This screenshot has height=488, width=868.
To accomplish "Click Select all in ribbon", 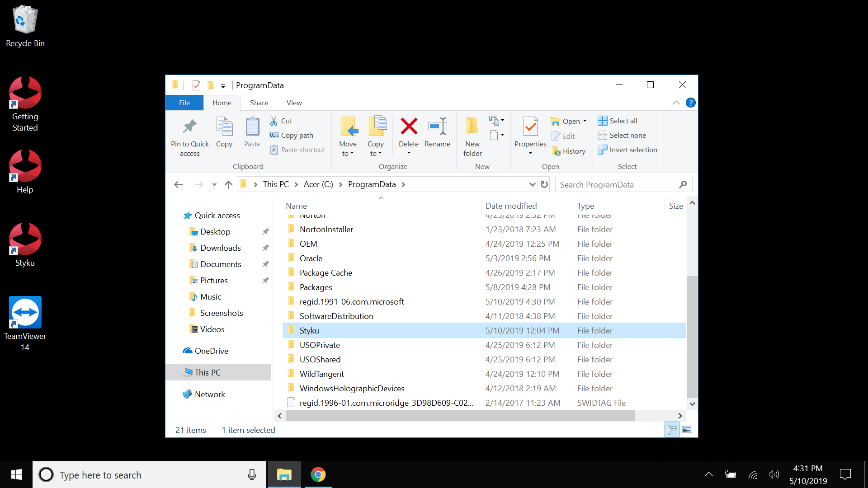I will [x=618, y=121].
